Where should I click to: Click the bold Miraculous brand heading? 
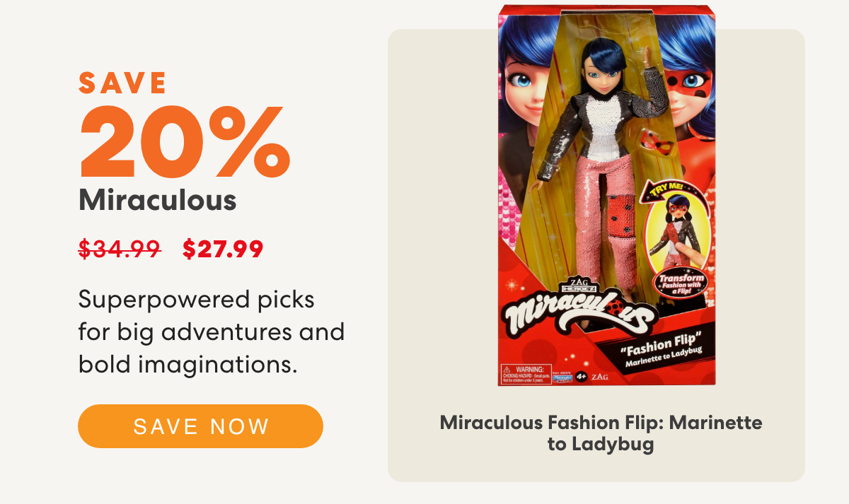tap(157, 201)
